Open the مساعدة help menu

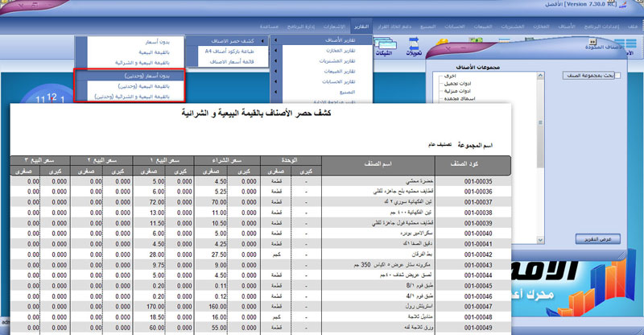pyautogui.click(x=269, y=27)
